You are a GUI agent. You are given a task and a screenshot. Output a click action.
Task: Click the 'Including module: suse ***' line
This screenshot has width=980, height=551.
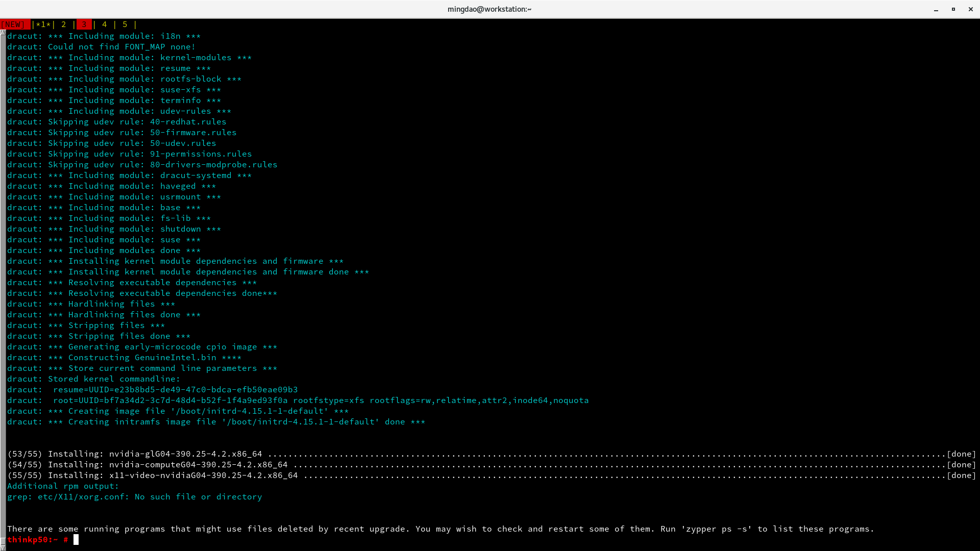click(104, 240)
